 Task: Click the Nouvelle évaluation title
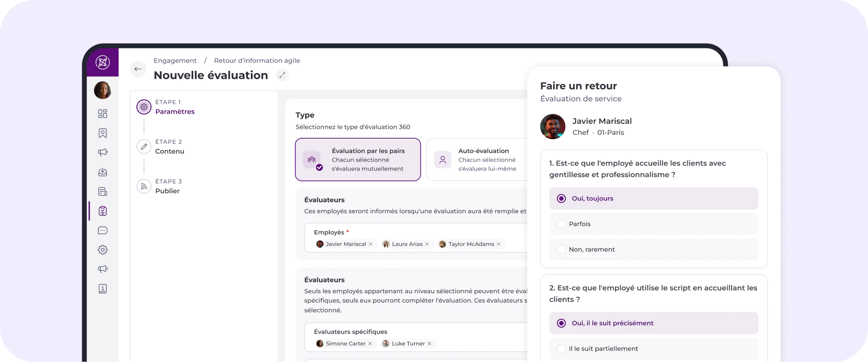(x=211, y=75)
